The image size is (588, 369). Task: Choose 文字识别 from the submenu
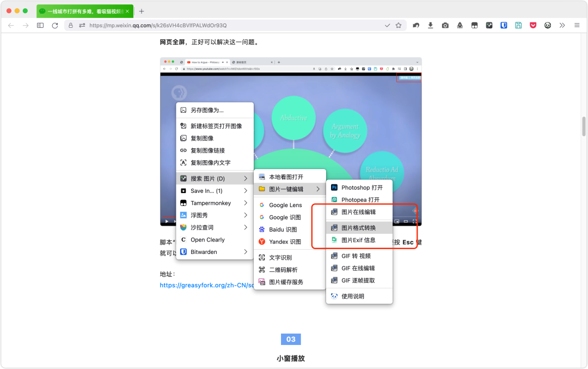click(290, 257)
